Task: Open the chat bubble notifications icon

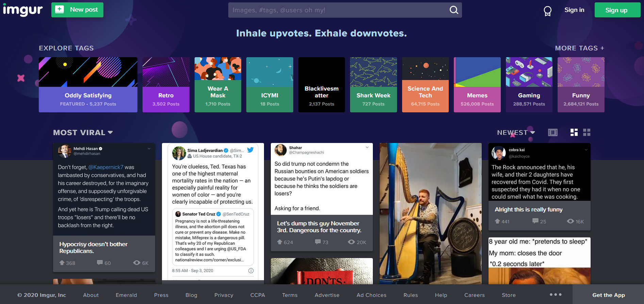Action: (x=547, y=11)
